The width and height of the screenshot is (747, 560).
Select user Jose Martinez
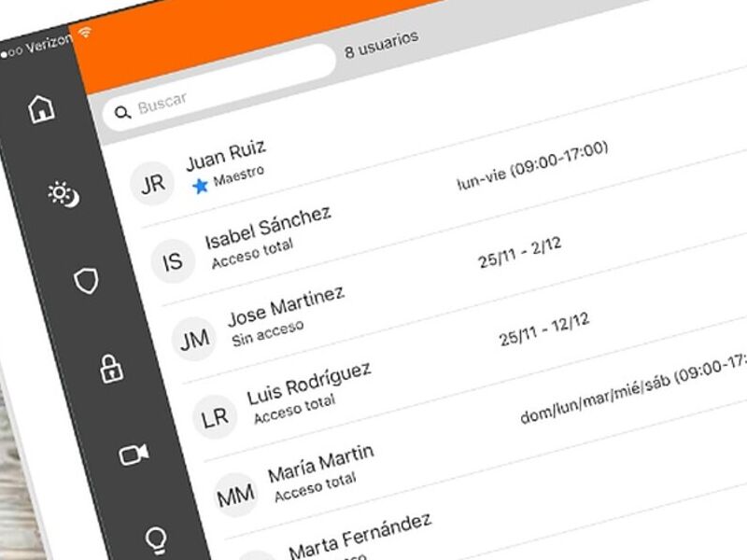pos(286,306)
